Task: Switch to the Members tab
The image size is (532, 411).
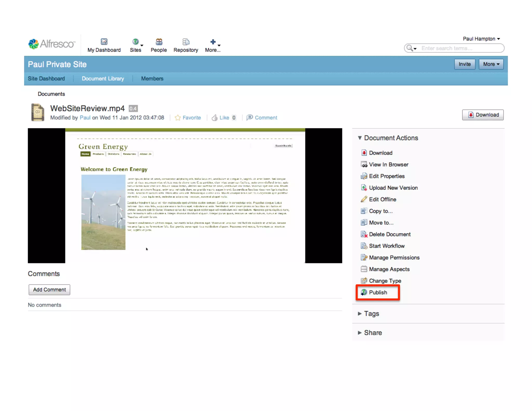Action: point(152,78)
